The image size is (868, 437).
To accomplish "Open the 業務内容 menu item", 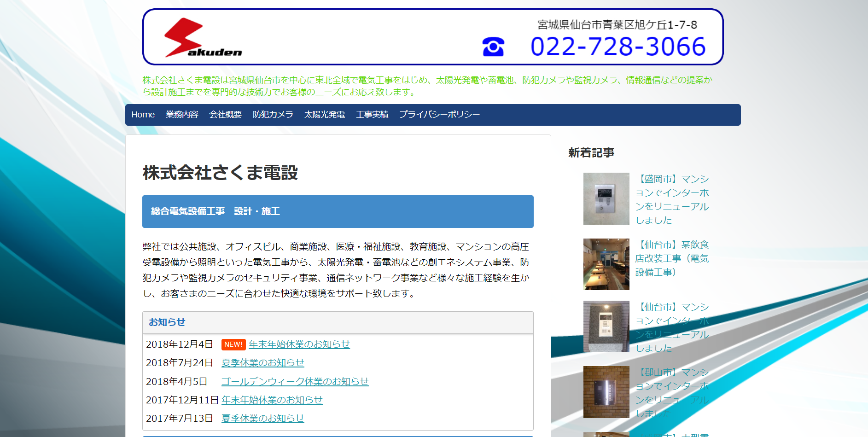I will 182,114.
